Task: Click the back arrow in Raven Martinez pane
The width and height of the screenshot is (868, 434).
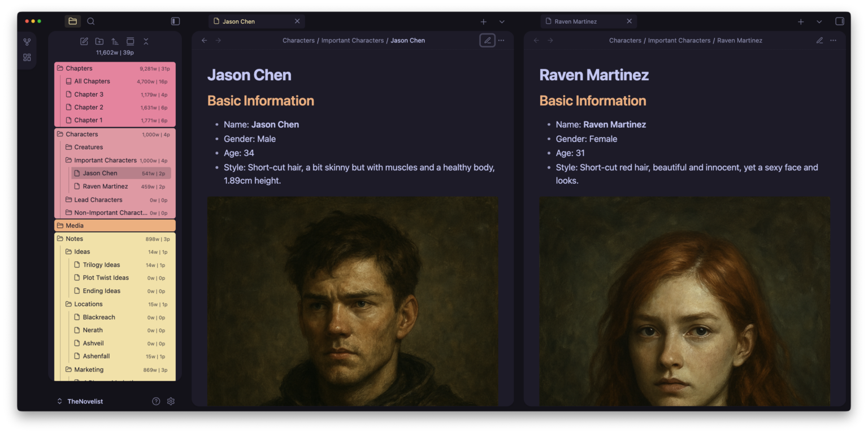Action: (x=535, y=40)
